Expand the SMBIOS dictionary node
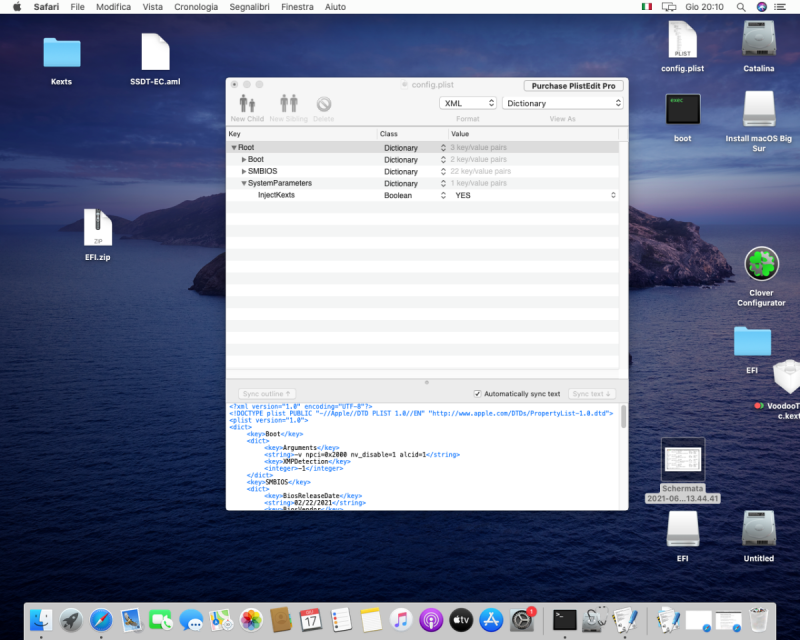The width and height of the screenshot is (800, 640). [244, 172]
